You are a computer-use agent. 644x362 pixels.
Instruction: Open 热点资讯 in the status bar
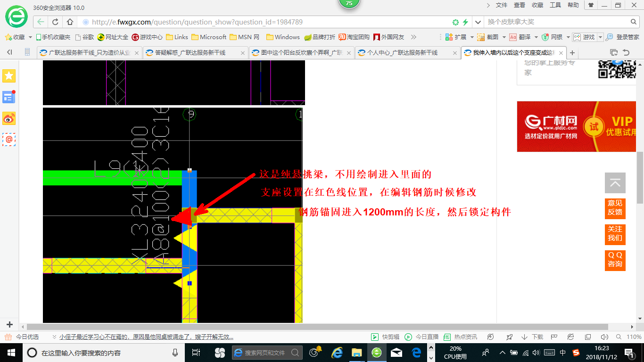tap(460, 337)
